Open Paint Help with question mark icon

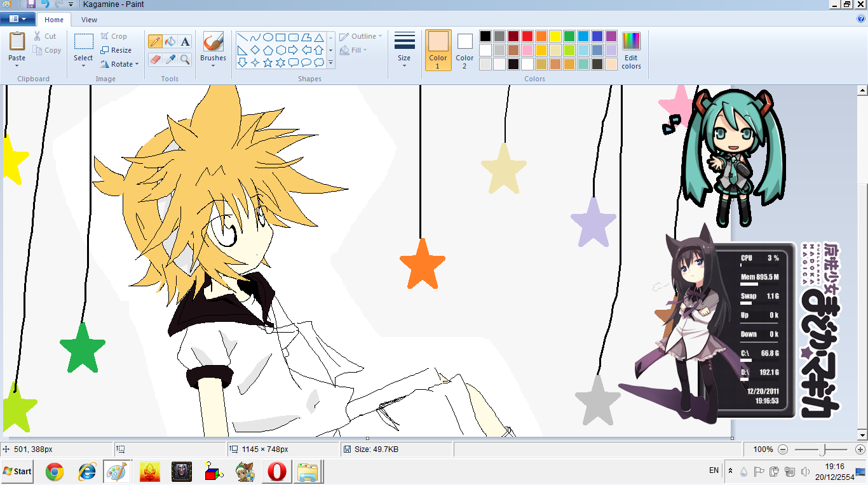click(x=861, y=19)
